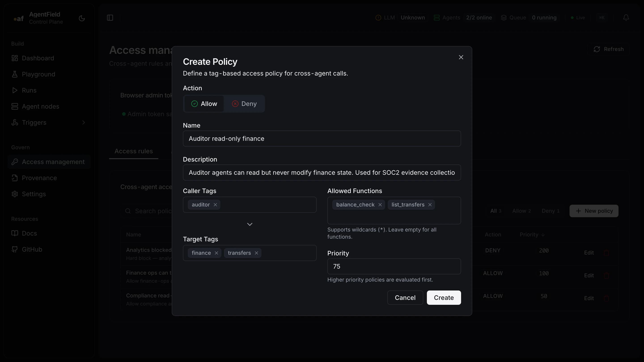Delete the priority 100 policy

click(606, 275)
